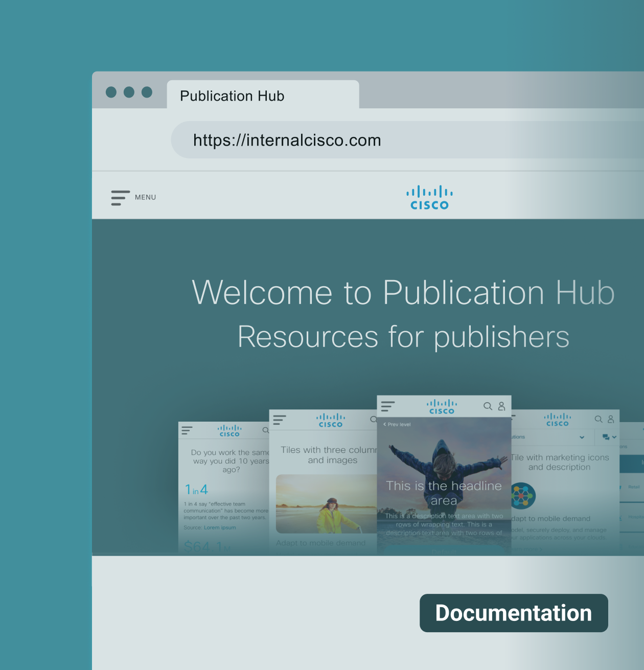
Task: Go back via Prev level link
Action: 397,425
